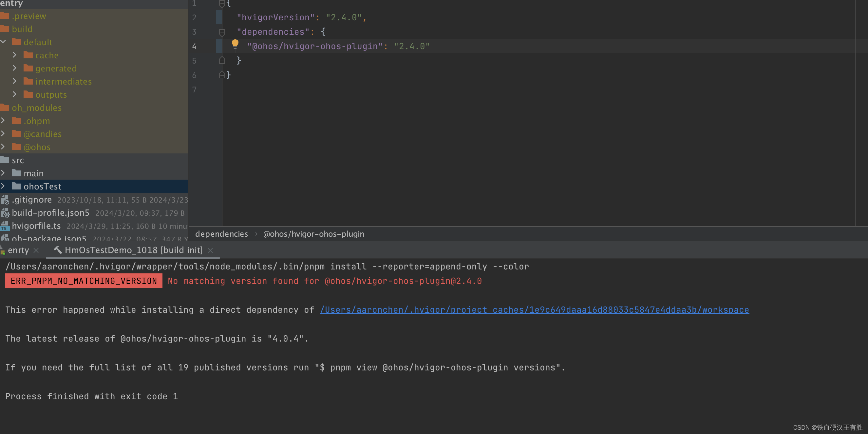Image resolution: width=868 pixels, height=434 pixels.
Task: Click the build folder icon
Action: (x=4, y=29)
